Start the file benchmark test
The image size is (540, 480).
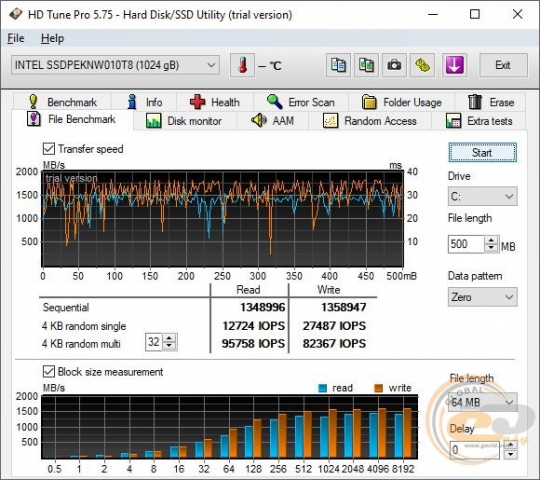[x=482, y=153]
